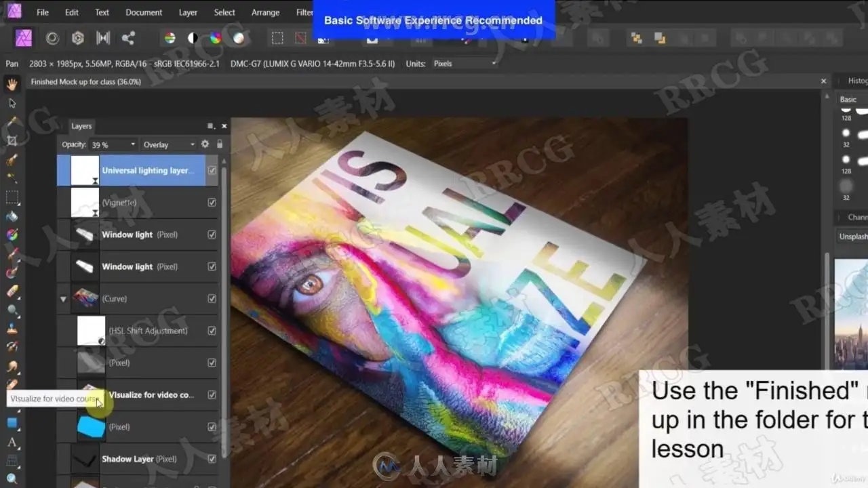Switch to the Tone Mapping Persona
Screen dimensions: 868x488
point(103,38)
